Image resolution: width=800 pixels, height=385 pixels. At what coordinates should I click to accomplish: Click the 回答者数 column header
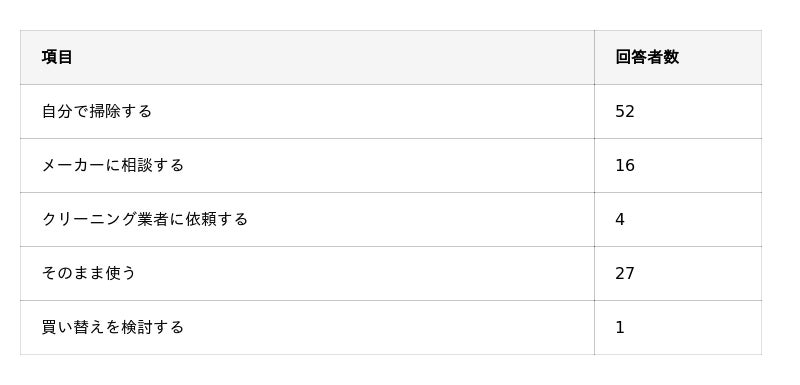pyautogui.click(x=678, y=57)
